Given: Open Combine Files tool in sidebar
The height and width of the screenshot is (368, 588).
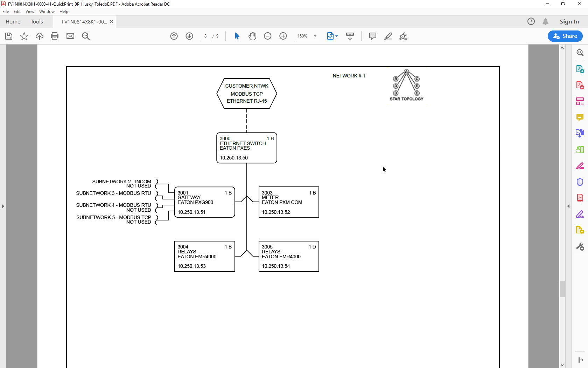Looking at the screenshot, I should click(x=580, y=134).
